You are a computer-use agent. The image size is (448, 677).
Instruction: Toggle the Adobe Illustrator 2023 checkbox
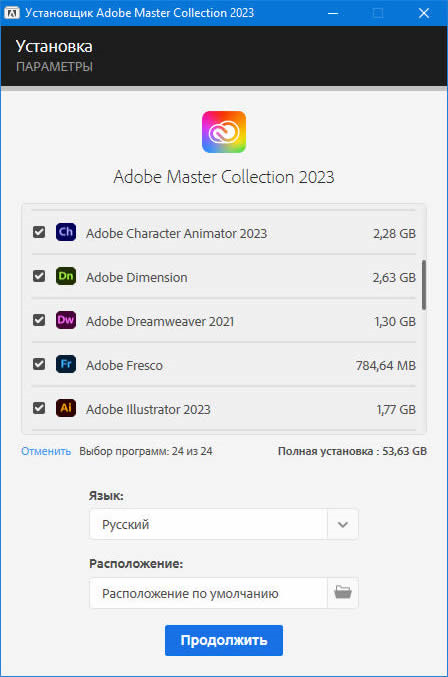coord(39,408)
